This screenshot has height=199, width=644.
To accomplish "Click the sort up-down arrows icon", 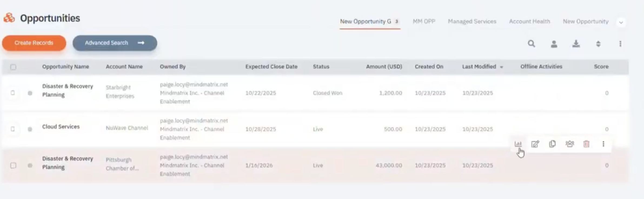I will (598, 44).
